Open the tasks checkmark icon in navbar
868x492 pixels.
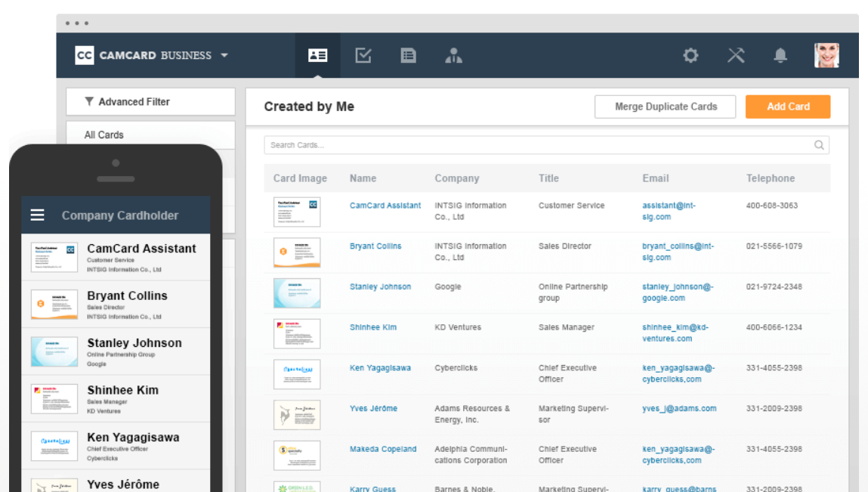click(363, 55)
